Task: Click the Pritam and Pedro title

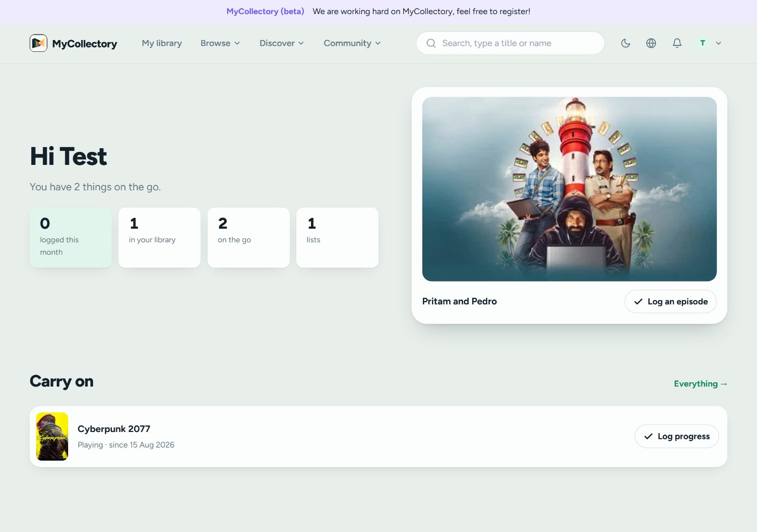Action: 460,302
